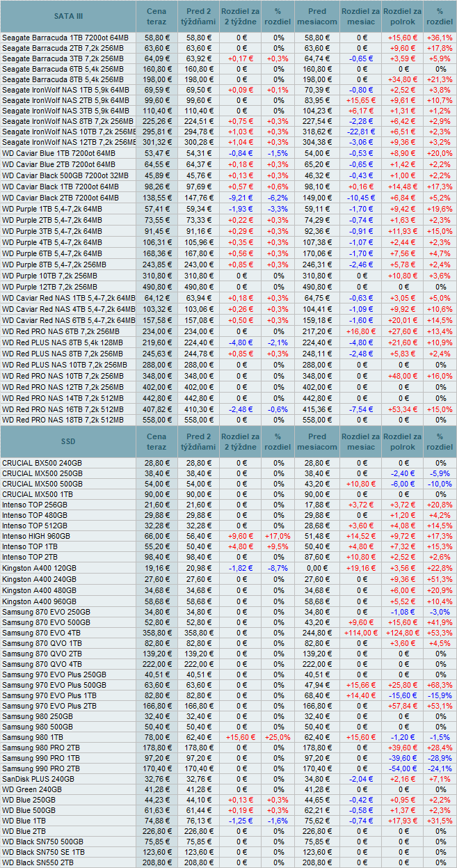Select the WD Blue 1TB SSD row name
The height and width of the screenshot is (868, 457).
25,821
